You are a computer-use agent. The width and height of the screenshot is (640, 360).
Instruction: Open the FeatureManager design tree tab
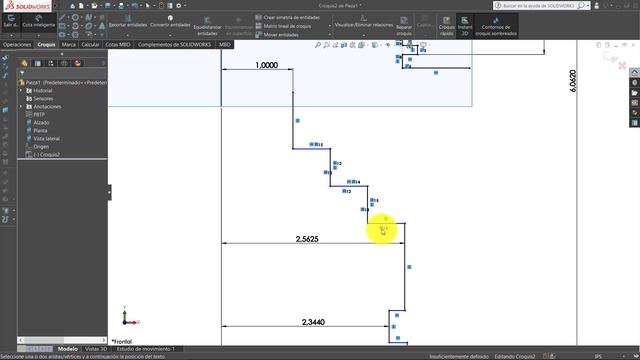(24, 63)
